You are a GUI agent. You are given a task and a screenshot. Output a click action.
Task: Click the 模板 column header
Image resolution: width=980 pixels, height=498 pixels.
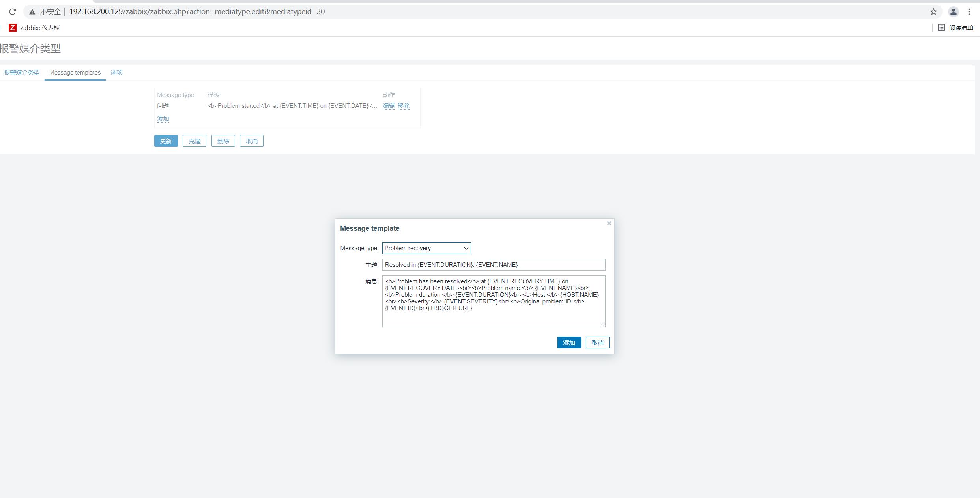(x=213, y=95)
